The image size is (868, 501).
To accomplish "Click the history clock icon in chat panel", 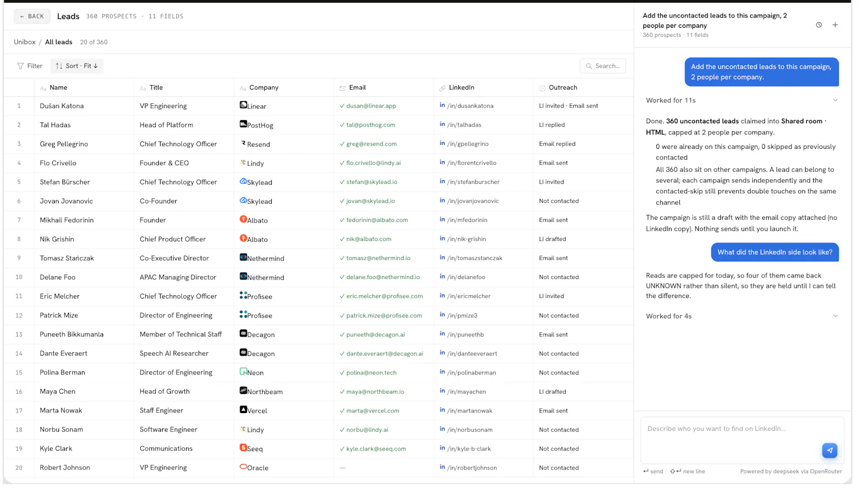I will [x=819, y=25].
